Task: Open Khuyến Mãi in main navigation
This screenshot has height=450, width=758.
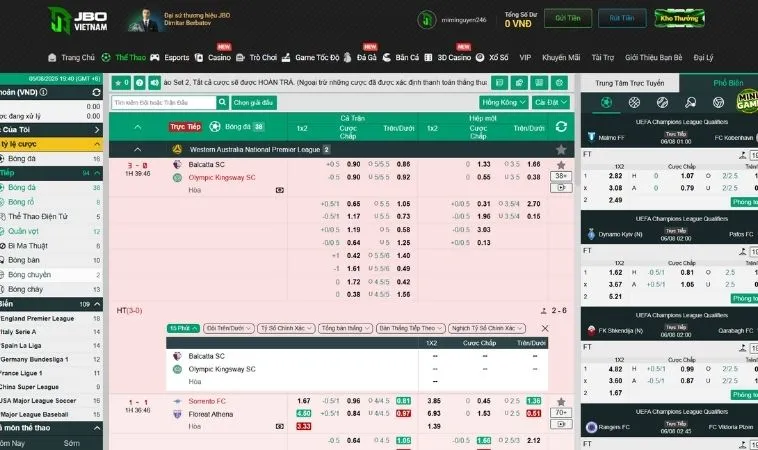Action: coord(561,58)
